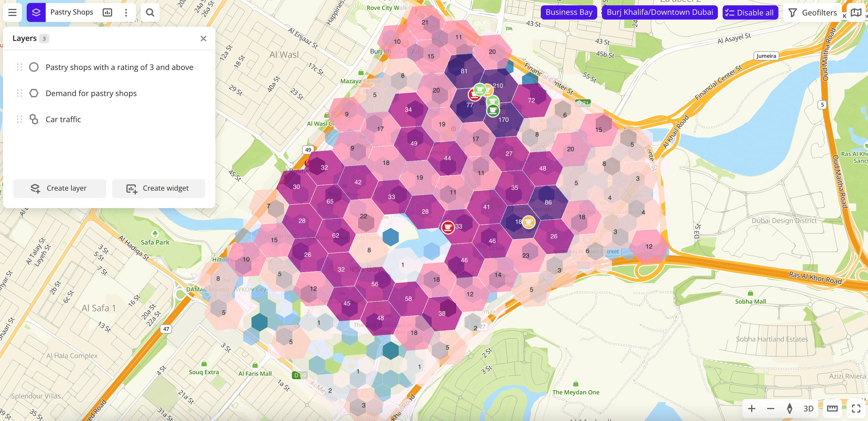Click the Create layer button
868x421 pixels.
coord(60,188)
